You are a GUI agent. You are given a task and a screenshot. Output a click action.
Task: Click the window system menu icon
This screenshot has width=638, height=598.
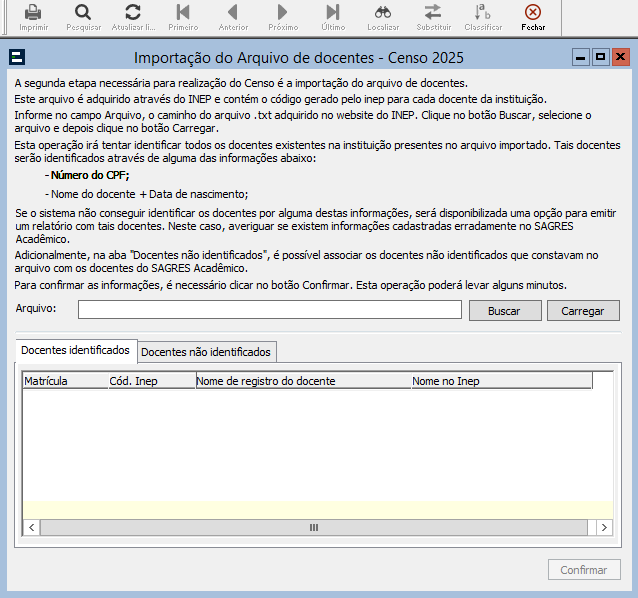[17, 57]
